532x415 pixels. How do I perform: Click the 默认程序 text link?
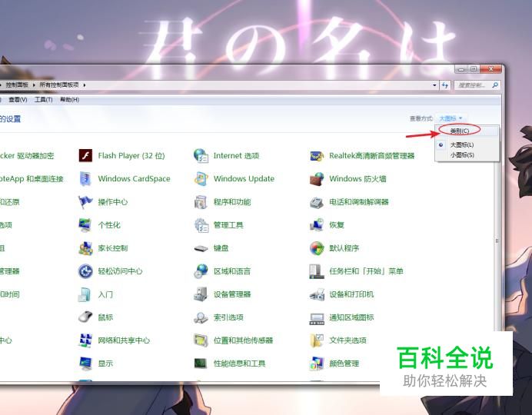[x=344, y=248]
